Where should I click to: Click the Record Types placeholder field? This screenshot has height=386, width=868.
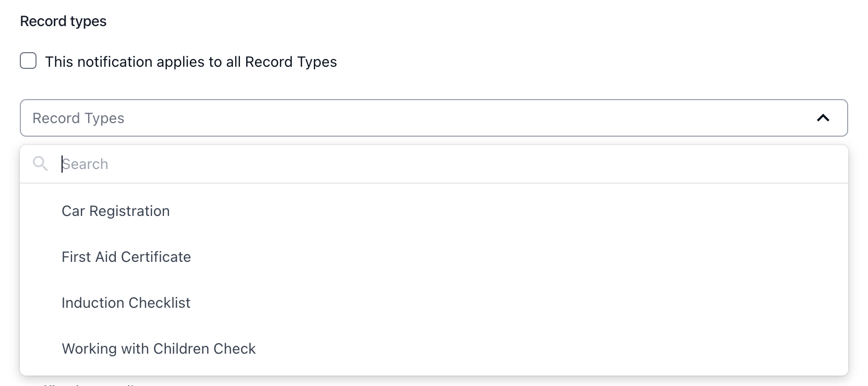coord(434,118)
